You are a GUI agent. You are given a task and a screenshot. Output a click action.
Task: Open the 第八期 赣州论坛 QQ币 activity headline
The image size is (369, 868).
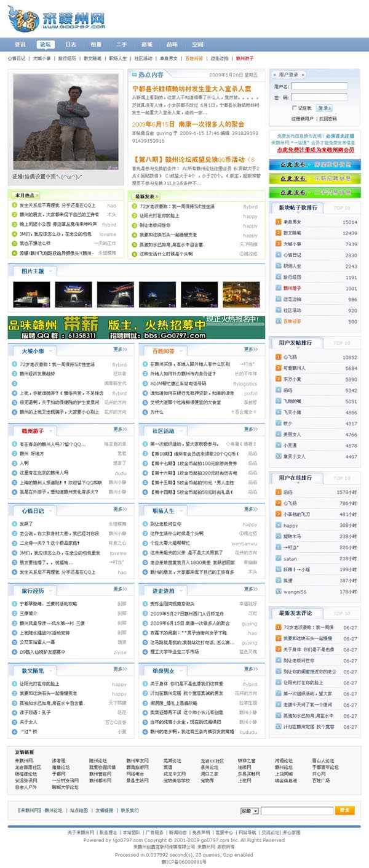pos(193,159)
